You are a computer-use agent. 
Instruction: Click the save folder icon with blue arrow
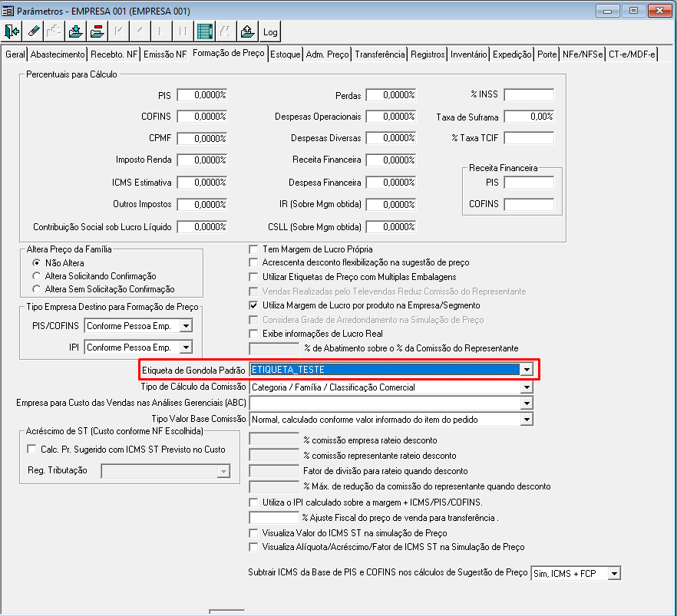(x=75, y=31)
